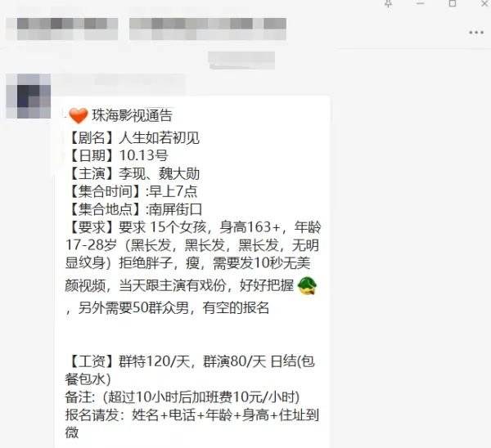Click the 【集合地点】南屏街口 line
This screenshot has height=448, width=491.
[x=134, y=209]
